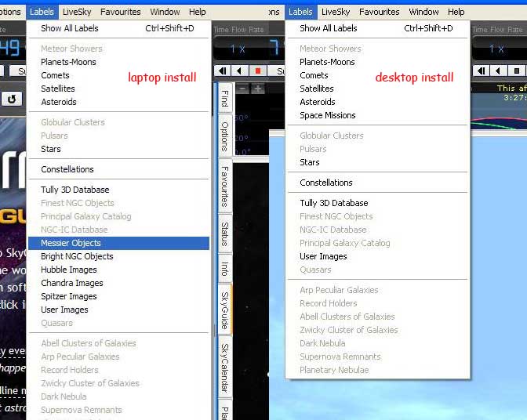Open Favourites menu in the desktop install window

379,12
